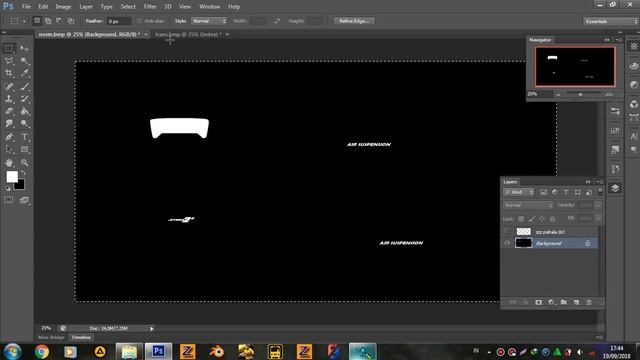Screen dimensions: 640x360
Task: Swap foreground and background colors
Action: (23, 173)
